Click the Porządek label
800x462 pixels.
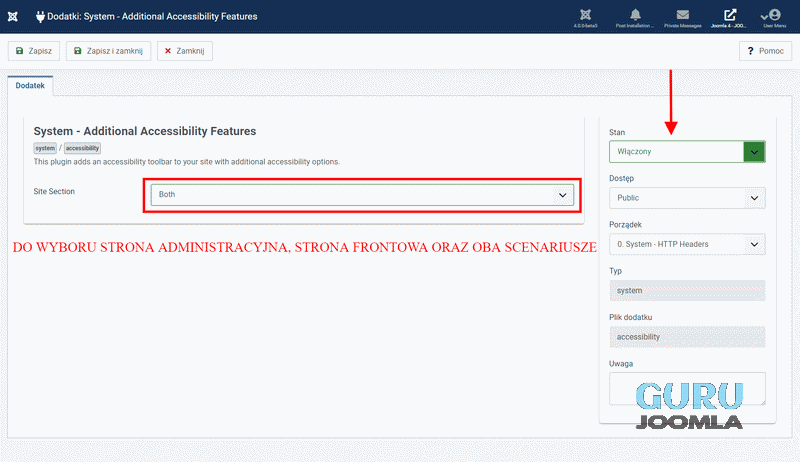625,225
